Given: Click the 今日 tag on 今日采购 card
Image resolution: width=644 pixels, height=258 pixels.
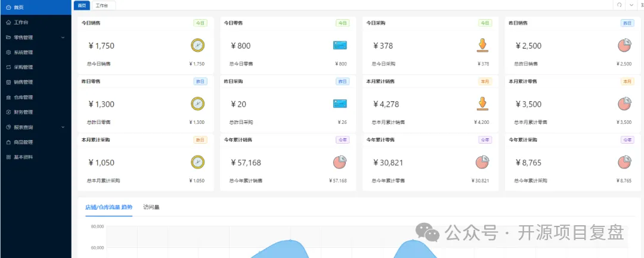Looking at the screenshot, I should [x=485, y=23].
